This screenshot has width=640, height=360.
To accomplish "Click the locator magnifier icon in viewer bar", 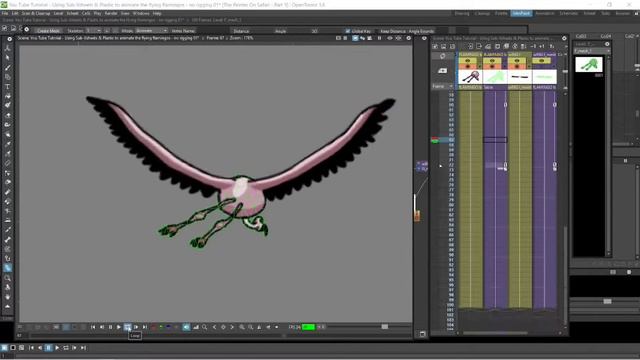I will (x=204, y=327).
